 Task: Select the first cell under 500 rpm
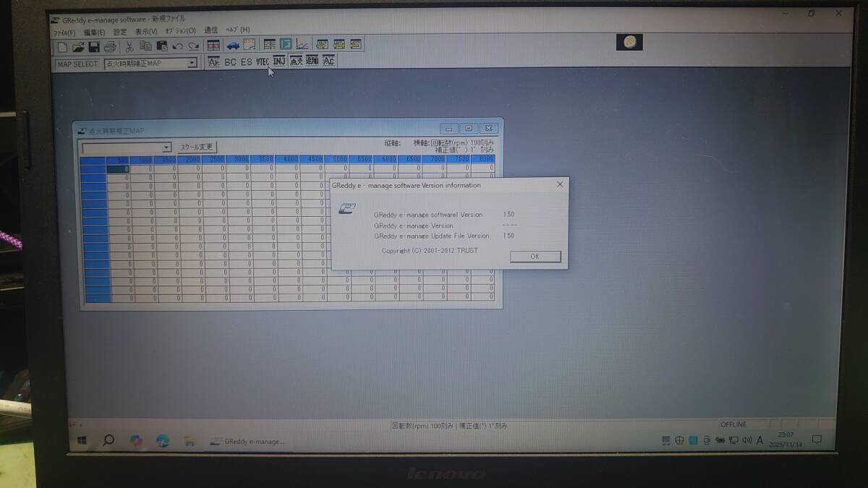pyautogui.click(x=118, y=169)
